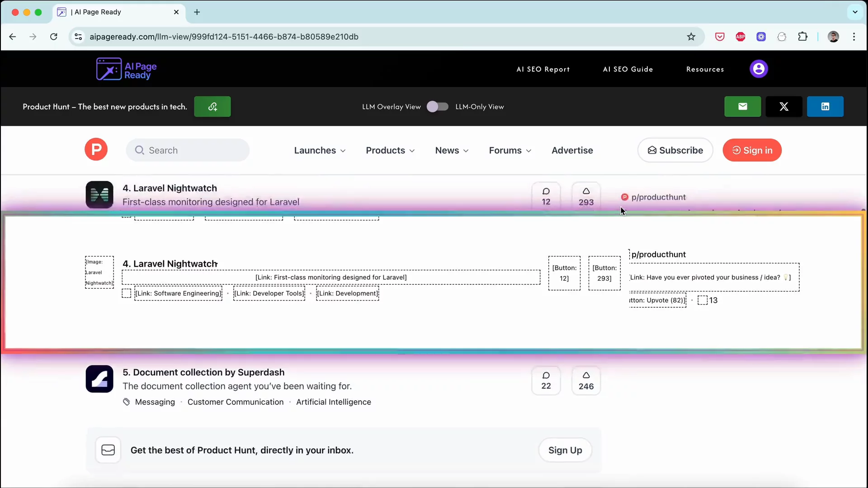868x488 pixels.
Task: Share via the green email icon
Action: click(742, 107)
